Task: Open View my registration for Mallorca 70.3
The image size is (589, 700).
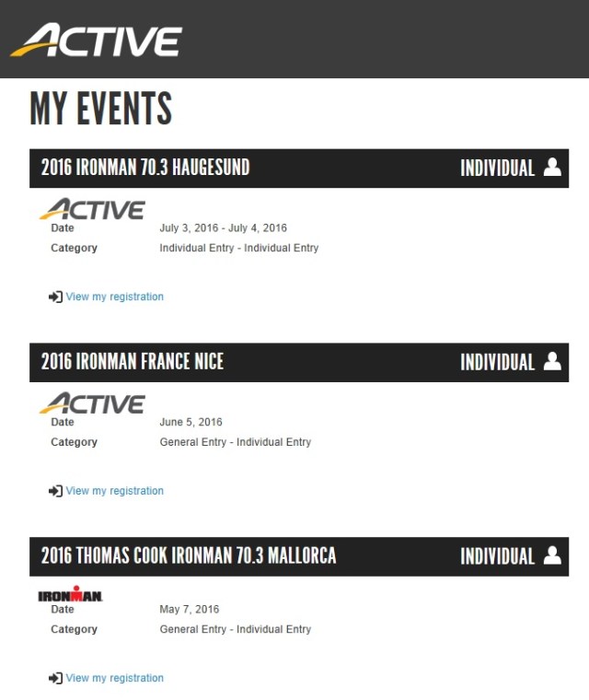Action: click(115, 678)
